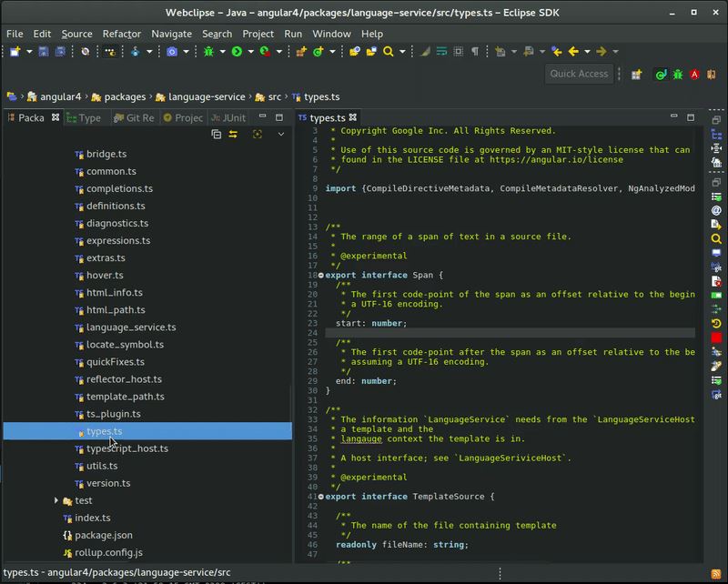Toggle Word Wrap toolbar icon
This screenshot has height=584, width=728.
tap(441, 52)
